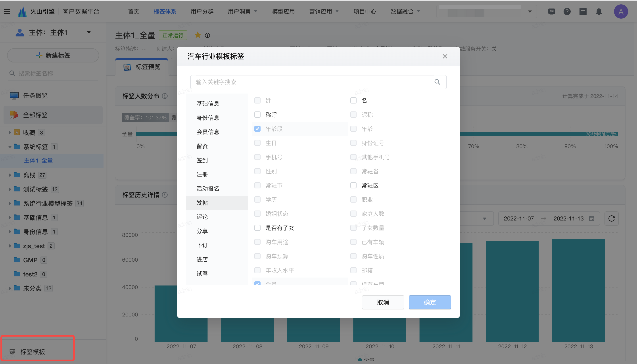The image size is (637, 364).
Task: Click the sidebar search magnifier icon
Action: coord(12,73)
